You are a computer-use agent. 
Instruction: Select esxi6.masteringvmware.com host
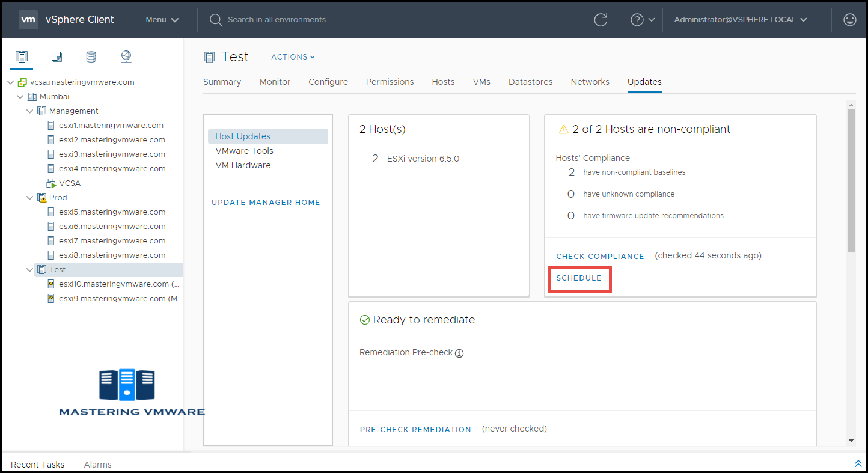coord(112,227)
